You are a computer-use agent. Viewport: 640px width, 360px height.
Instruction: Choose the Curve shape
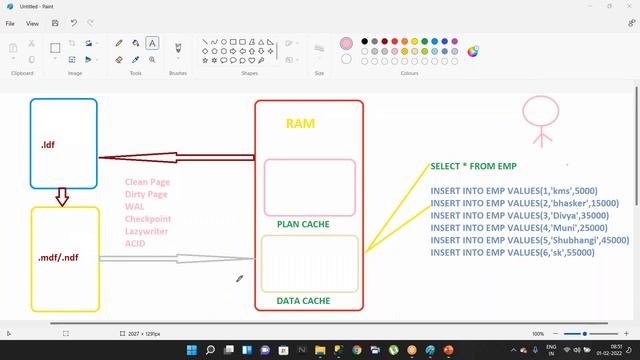coord(214,42)
